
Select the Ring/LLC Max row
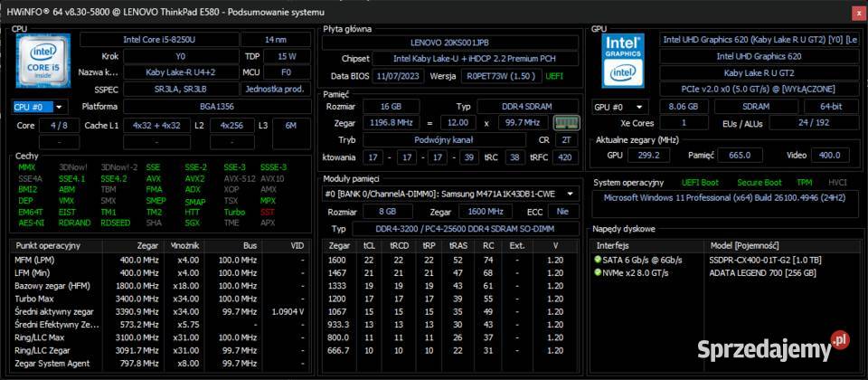(x=161, y=337)
